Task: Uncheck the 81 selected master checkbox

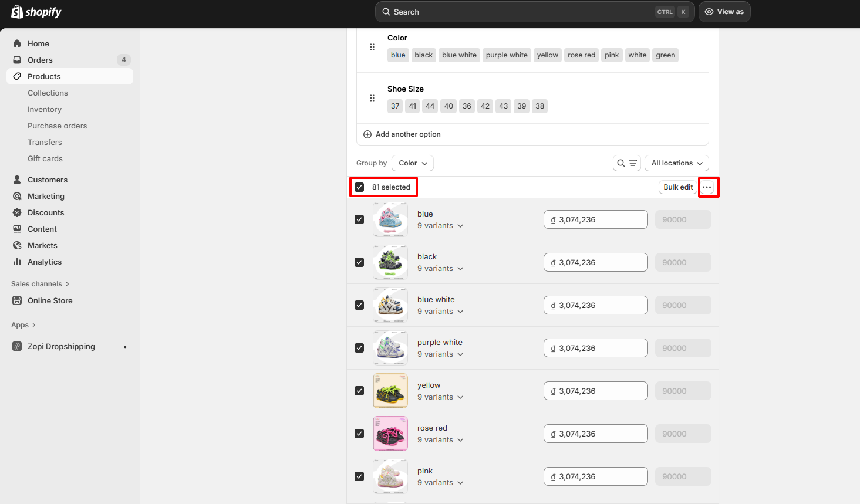Action: [x=359, y=187]
